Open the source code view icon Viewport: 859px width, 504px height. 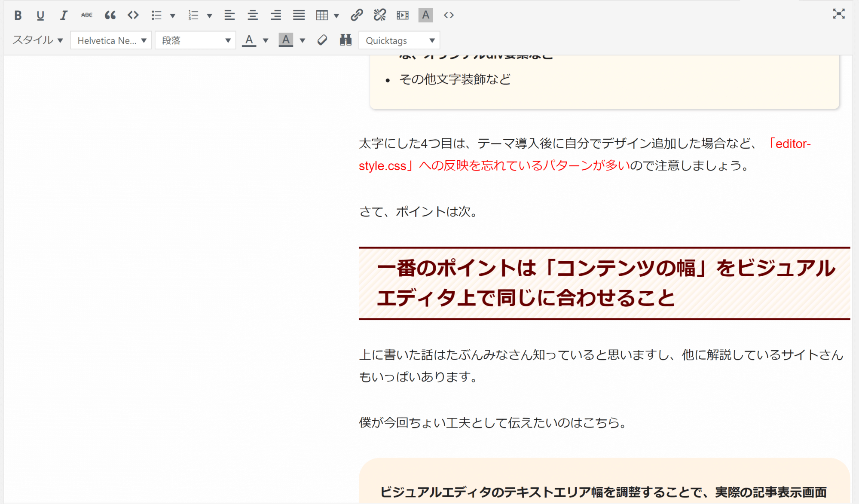coord(449,15)
